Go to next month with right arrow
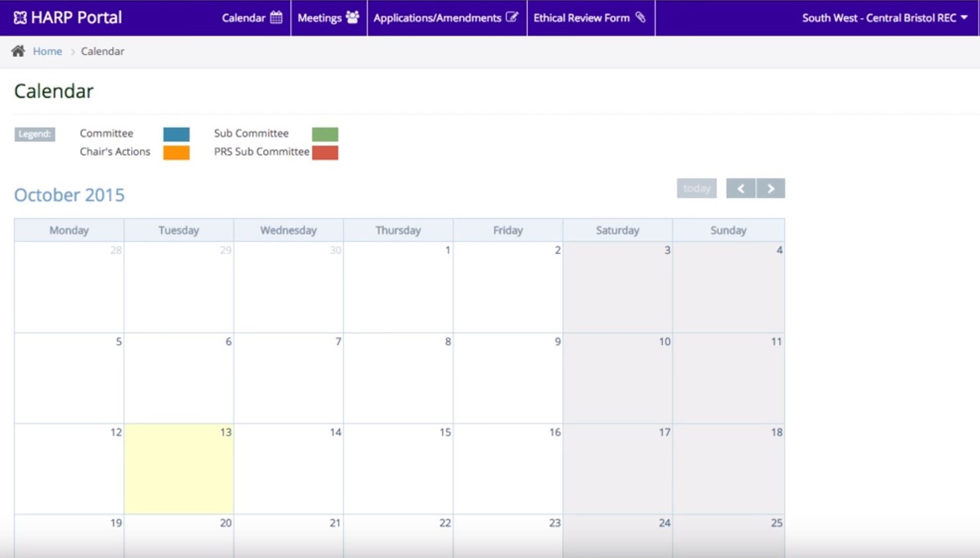 tap(771, 188)
